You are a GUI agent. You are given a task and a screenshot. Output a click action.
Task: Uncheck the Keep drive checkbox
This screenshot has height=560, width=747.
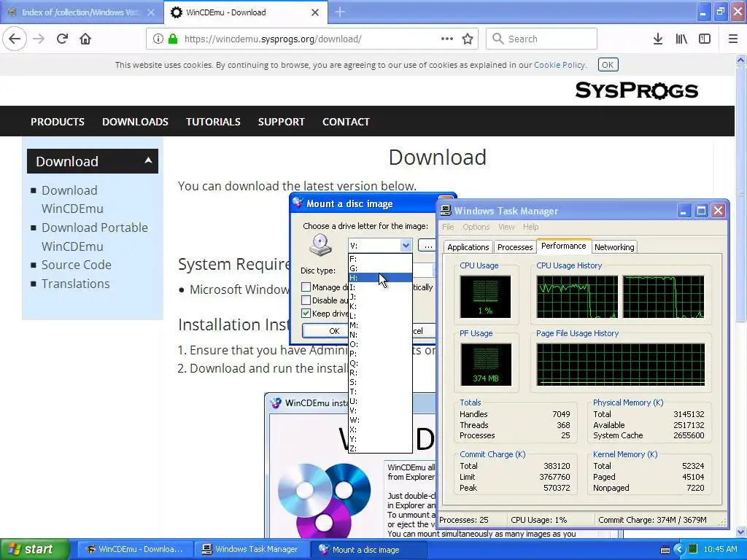coord(306,314)
